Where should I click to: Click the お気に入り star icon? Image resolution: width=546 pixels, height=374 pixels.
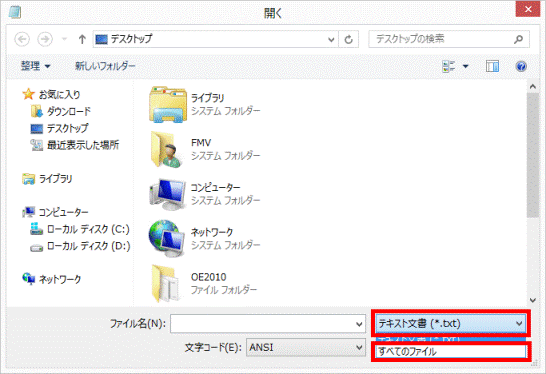(28, 94)
